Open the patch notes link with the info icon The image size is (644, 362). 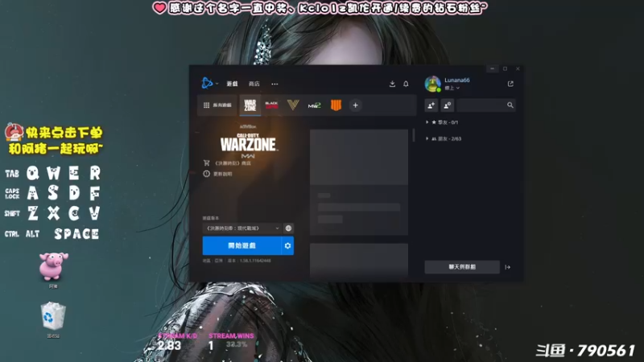pos(217,174)
